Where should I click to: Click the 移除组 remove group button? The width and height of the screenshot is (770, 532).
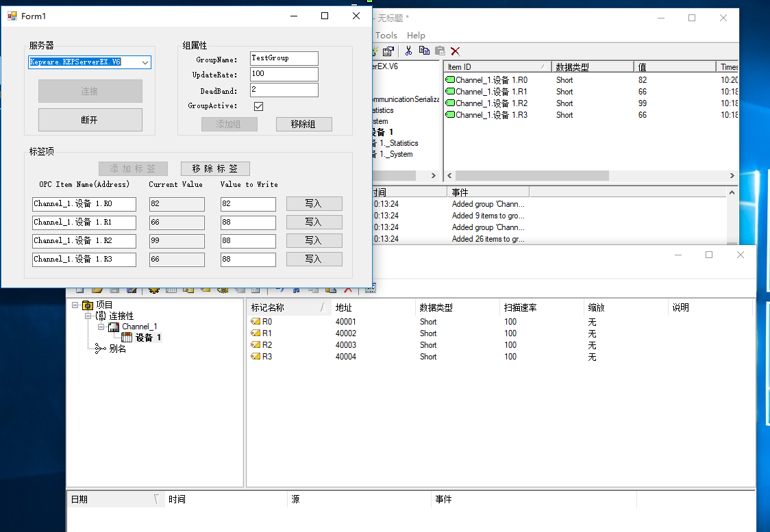(x=303, y=124)
